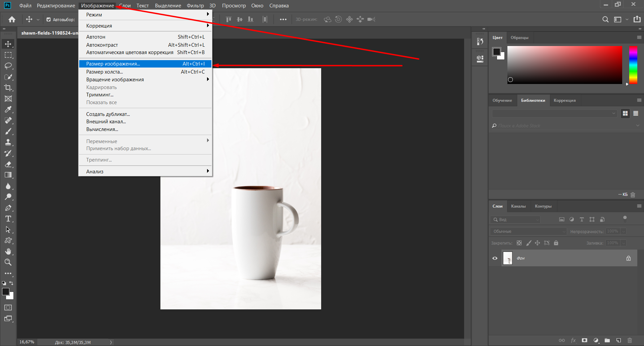Select the Dodge tool
Image resolution: width=644 pixels, height=346 pixels.
pos(8,197)
